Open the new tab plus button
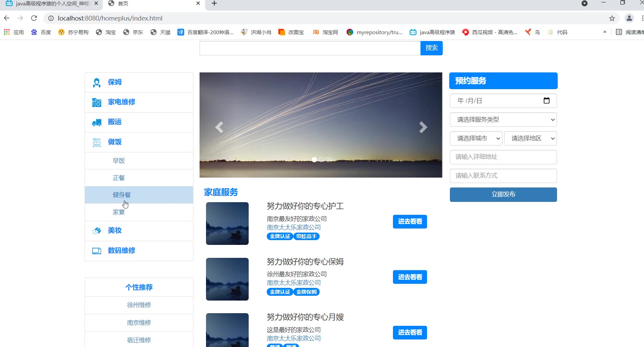This screenshot has width=644, height=347. click(214, 3)
